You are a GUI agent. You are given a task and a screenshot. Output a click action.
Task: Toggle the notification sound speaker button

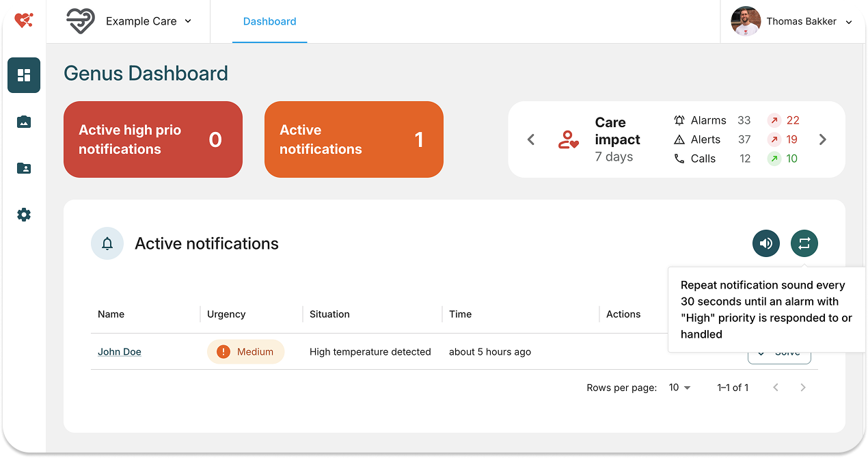765,243
